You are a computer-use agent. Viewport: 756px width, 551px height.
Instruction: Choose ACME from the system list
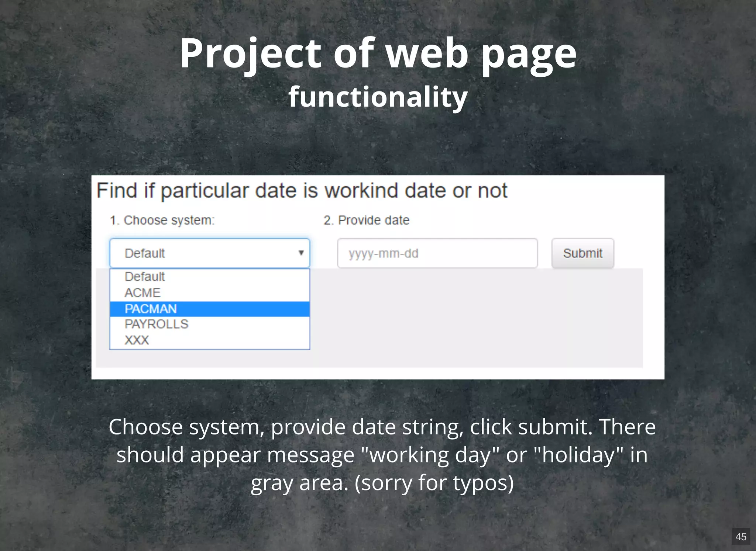[x=210, y=293]
